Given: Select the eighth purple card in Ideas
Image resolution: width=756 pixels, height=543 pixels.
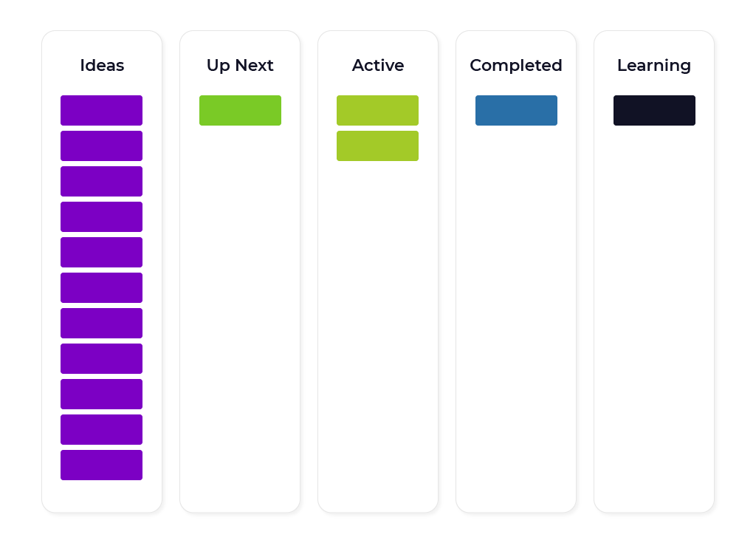Looking at the screenshot, I should [101, 358].
